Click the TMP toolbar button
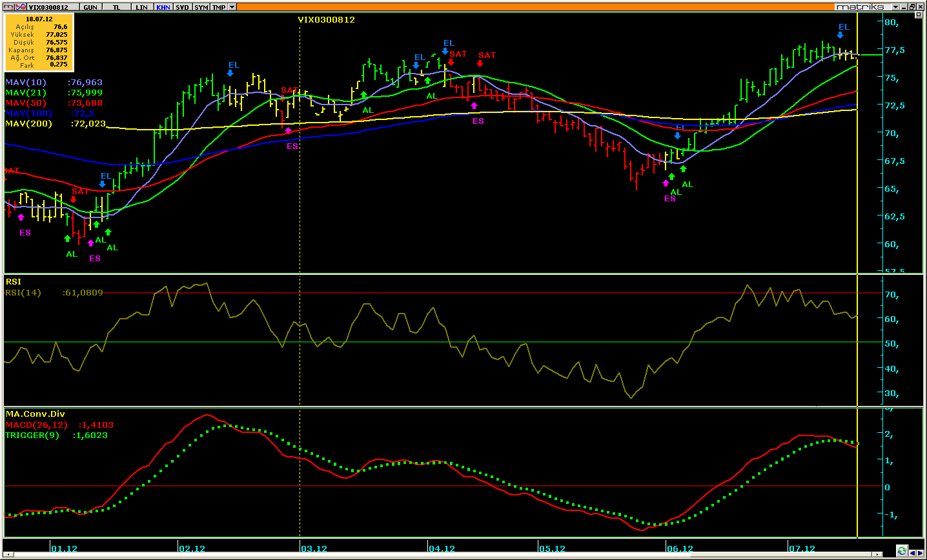The width and height of the screenshot is (927, 560). click(219, 7)
